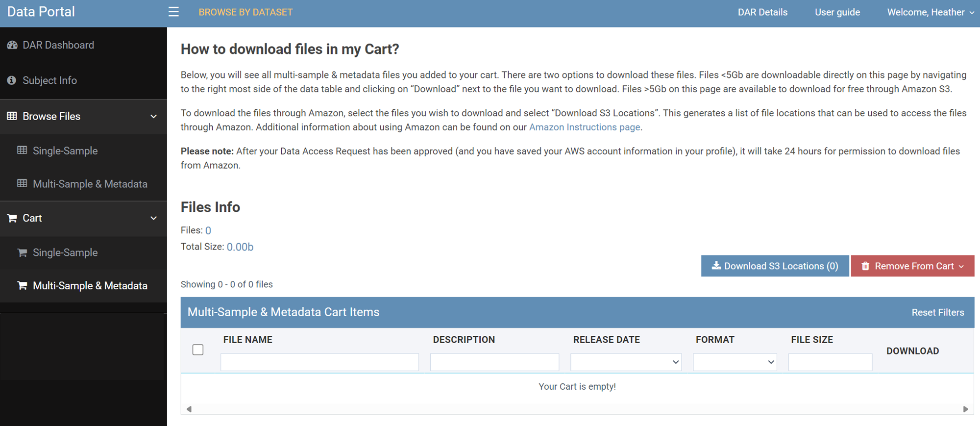Click the Subject Info circle icon

pos(12,80)
